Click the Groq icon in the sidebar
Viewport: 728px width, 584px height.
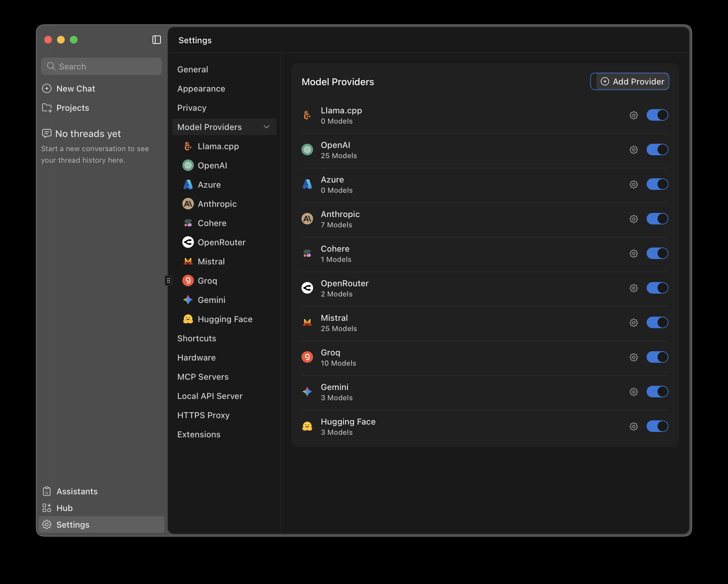click(x=188, y=280)
